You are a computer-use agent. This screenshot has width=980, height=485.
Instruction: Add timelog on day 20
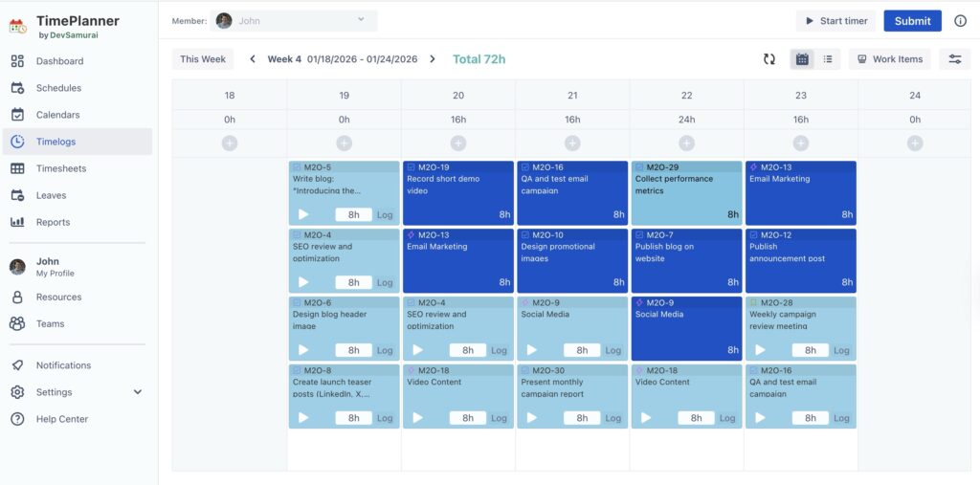(458, 143)
